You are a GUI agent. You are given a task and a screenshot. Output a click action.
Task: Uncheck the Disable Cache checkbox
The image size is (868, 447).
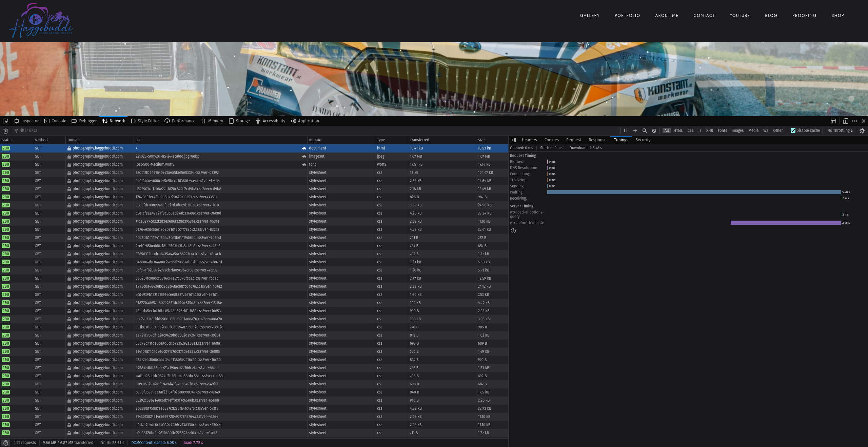click(793, 130)
